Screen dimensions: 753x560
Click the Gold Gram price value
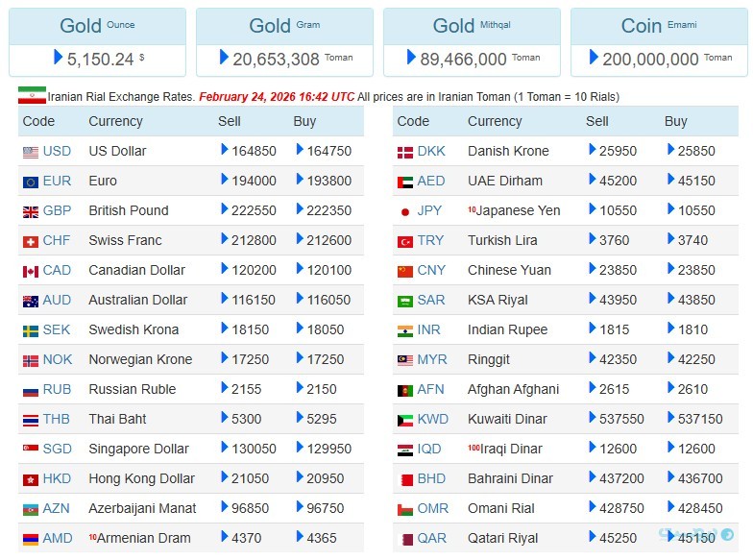[x=276, y=60]
